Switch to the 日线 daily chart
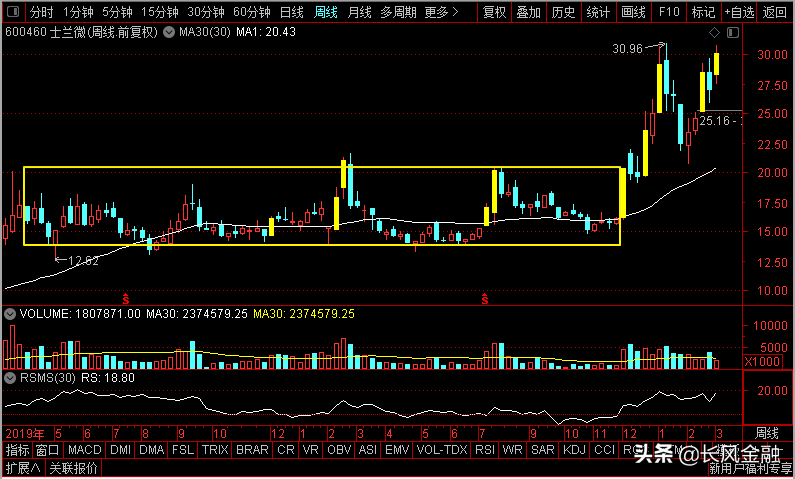Viewport: 795px width, 479px height. coord(292,12)
